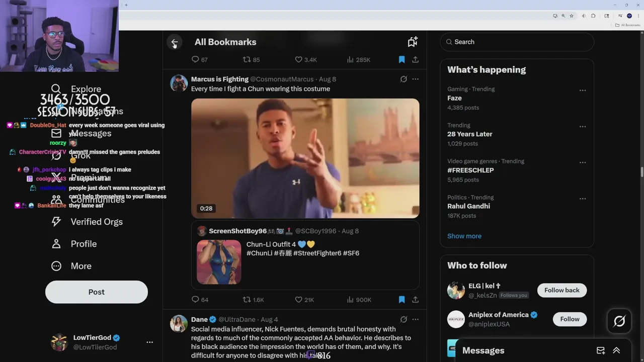Compose new message in Messages drawer

point(601,350)
